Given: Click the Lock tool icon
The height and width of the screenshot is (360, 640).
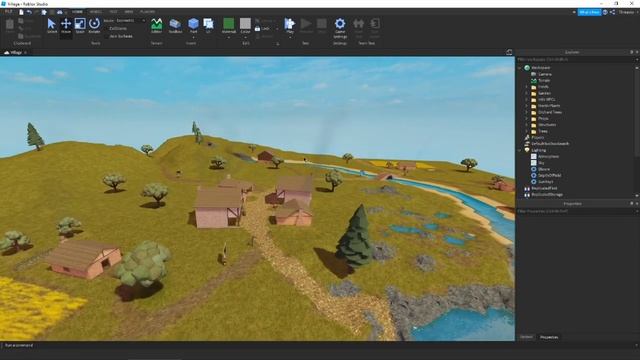Looking at the screenshot, I should [x=258, y=29].
